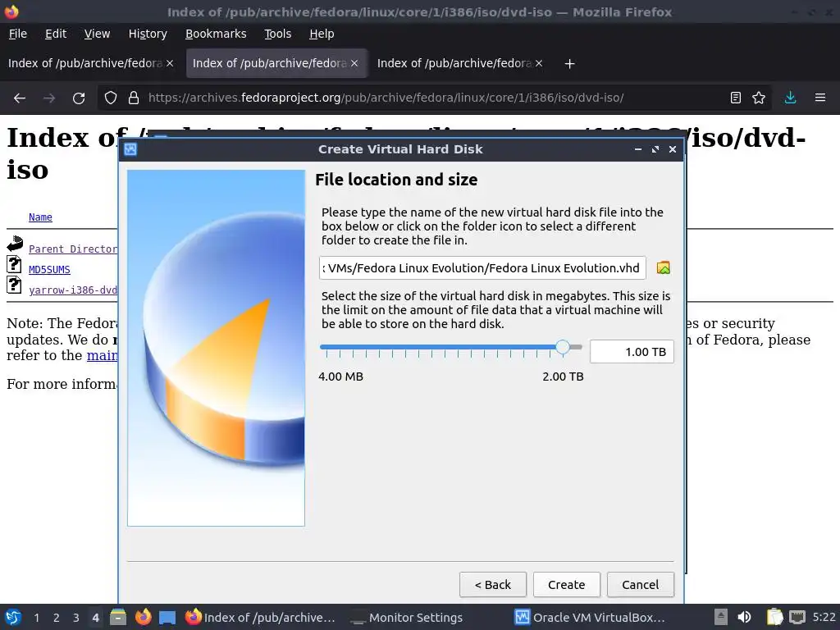Switch to workspace 3 in the taskbar
Viewport: 840px width, 630px height.
tap(76, 618)
